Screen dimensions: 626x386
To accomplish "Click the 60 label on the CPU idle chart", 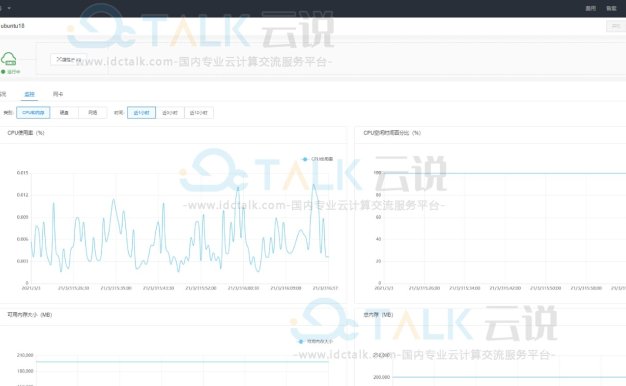I will tap(378, 217).
